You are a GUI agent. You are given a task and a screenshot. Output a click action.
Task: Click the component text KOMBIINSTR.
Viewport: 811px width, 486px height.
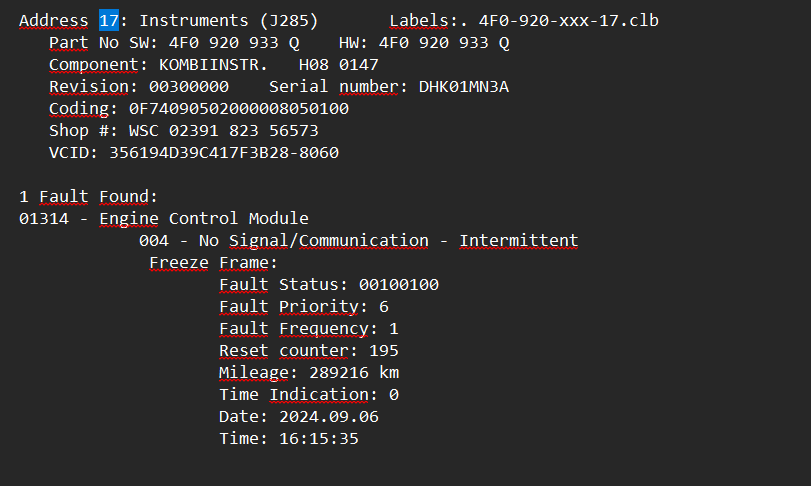[213, 65]
